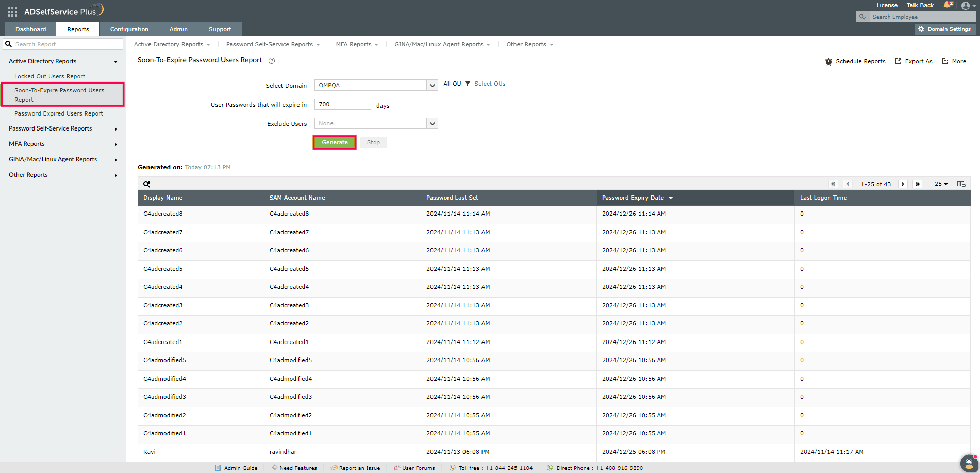Open the user account avatar menu
This screenshot has width=980, height=473.
click(966, 6)
